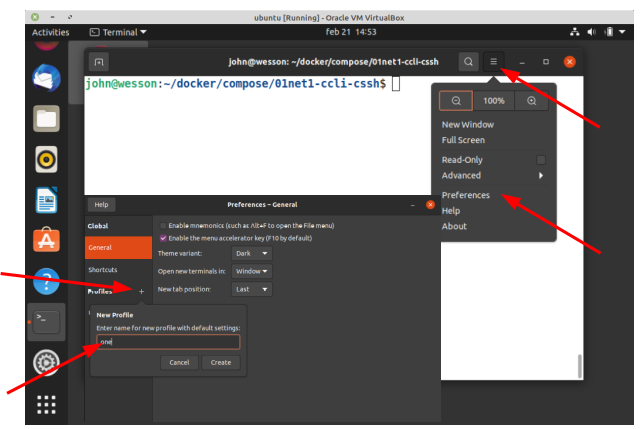Screen dimensions: 641x429
Task: Toggle the menu accelerator key checkbox
Action: point(164,238)
